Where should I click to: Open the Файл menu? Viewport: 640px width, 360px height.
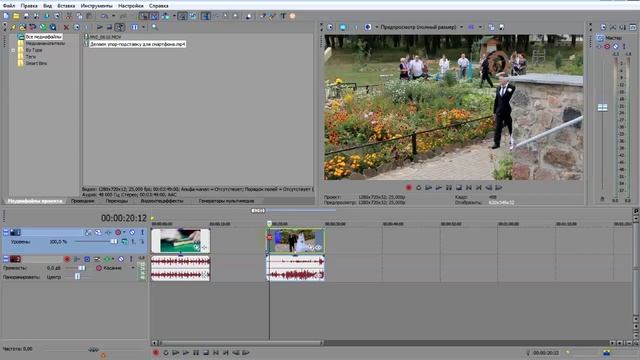pyautogui.click(x=9, y=6)
